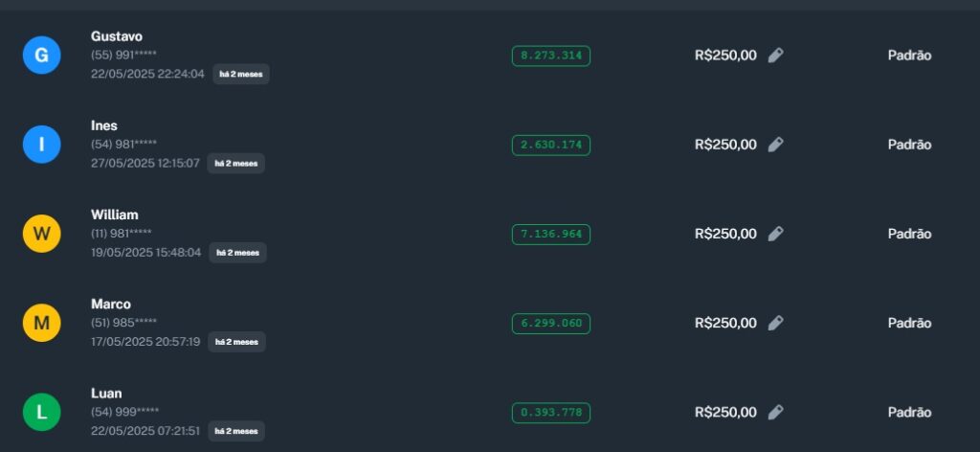Click code badge 6.299.060 in Marco's row

[x=550, y=323]
